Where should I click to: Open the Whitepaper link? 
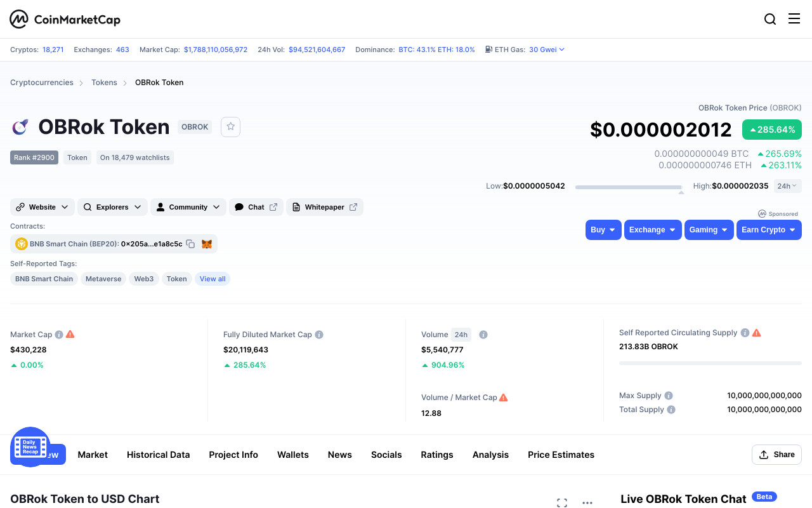[324, 207]
